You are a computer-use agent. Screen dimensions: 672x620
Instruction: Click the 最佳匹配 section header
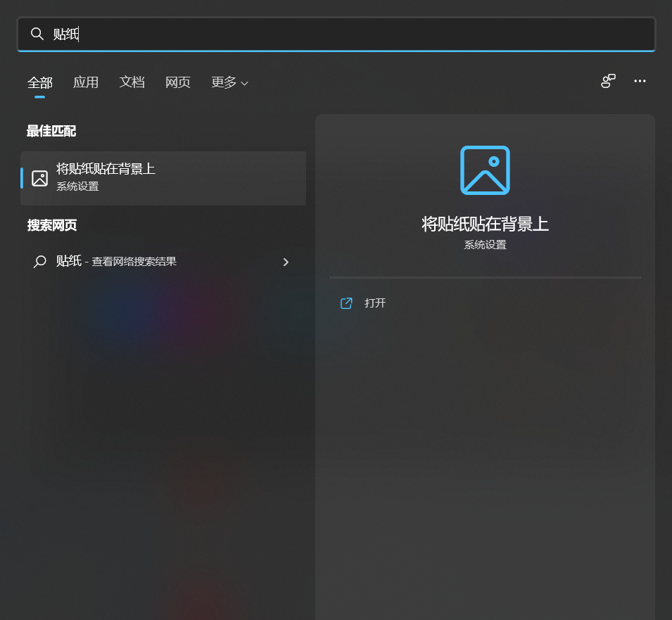(51, 131)
